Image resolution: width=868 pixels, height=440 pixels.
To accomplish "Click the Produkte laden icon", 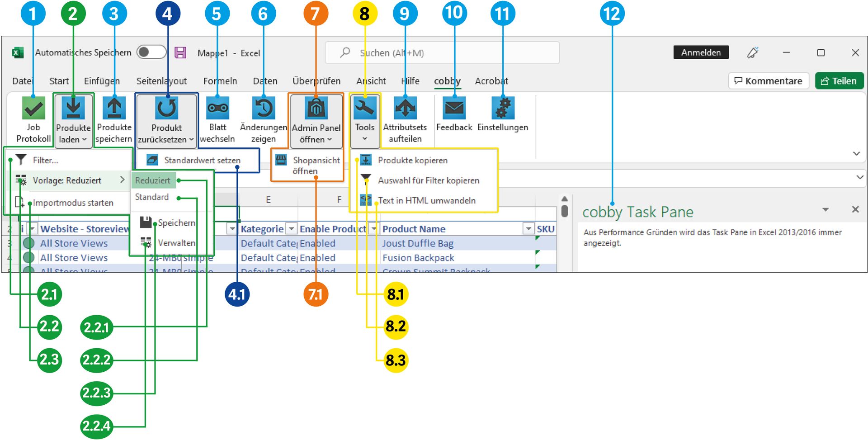I will click(x=73, y=109).
